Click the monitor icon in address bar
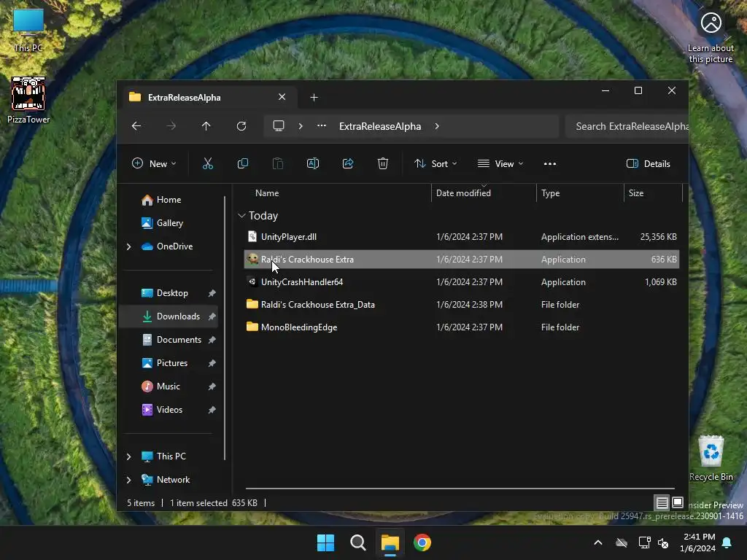The image size is (747, 560). (x=279, y=126)
